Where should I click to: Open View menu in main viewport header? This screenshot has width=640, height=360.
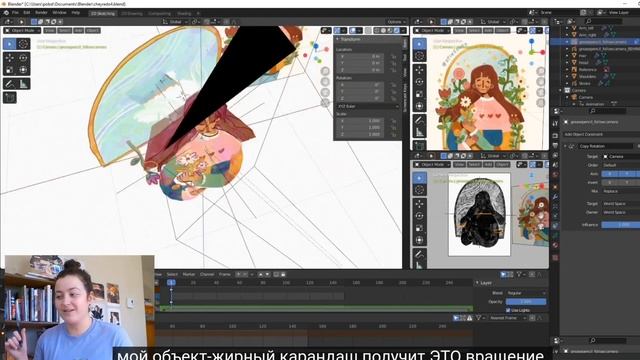pyautogui.click(x=50, y=31)
